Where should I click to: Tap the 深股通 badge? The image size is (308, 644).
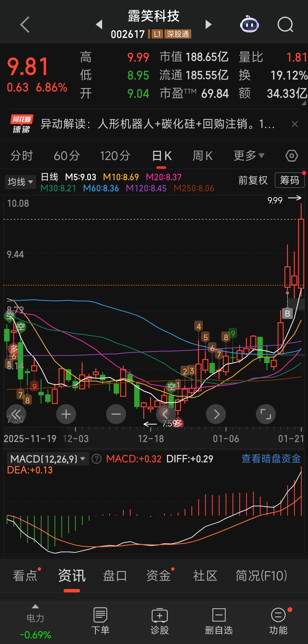click(x=178, y=34)
